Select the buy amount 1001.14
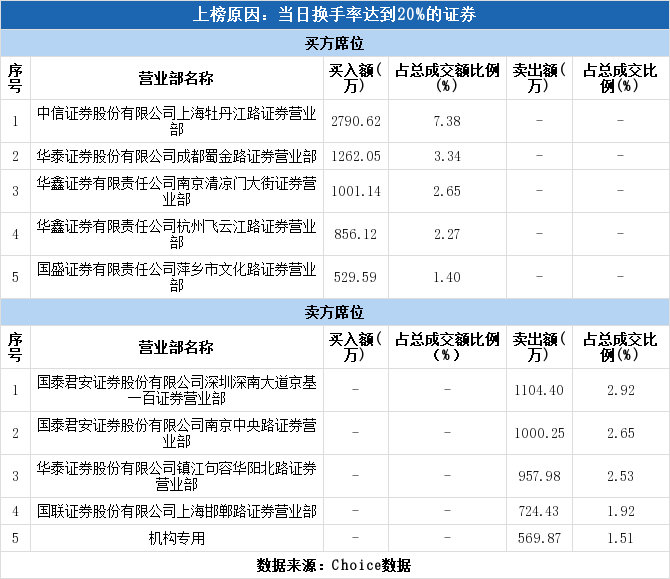Image resolution: width=670 pixels, height=579 pixels. (356, 191)
